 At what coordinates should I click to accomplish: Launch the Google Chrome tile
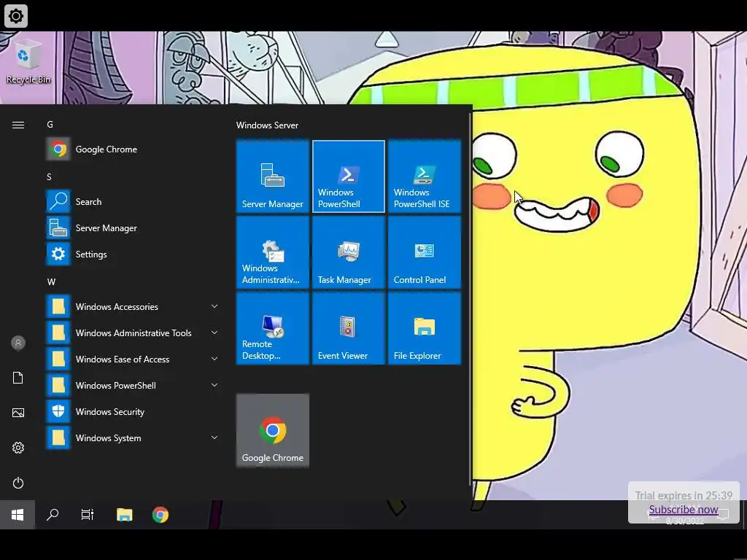(273, 430)
